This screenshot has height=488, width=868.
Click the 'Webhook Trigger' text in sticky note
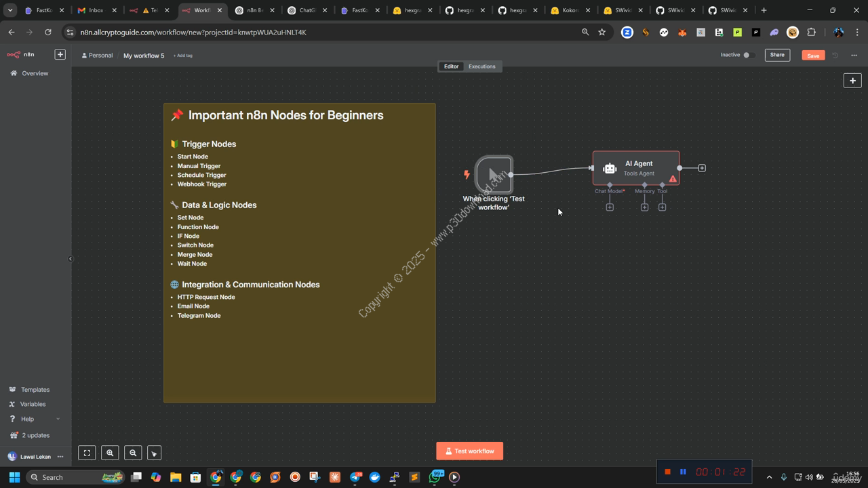click(202, 184)
